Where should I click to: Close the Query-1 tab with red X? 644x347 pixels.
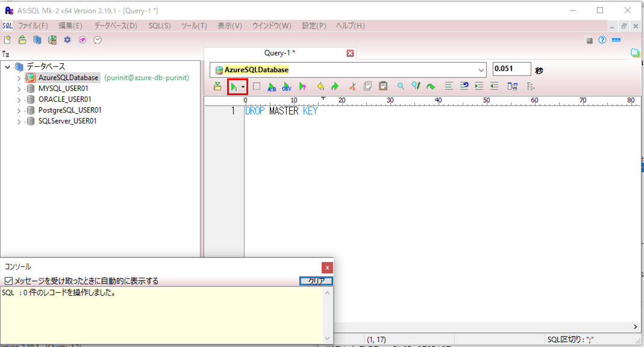click(351, 53)
